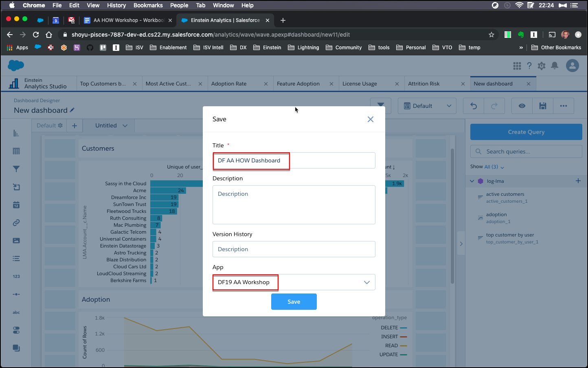Add the text widget labeled abc
The height and width of the screenshot is (368, 588).
tap(16, 312)
